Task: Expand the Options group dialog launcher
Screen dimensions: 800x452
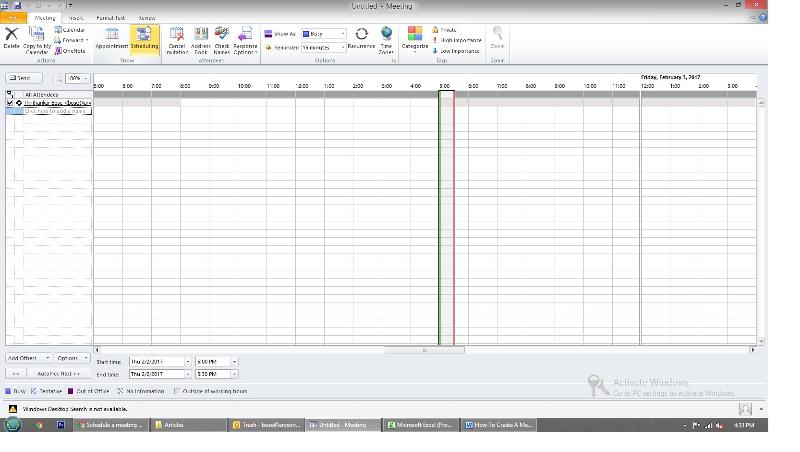Action: (x=393, y=61)
